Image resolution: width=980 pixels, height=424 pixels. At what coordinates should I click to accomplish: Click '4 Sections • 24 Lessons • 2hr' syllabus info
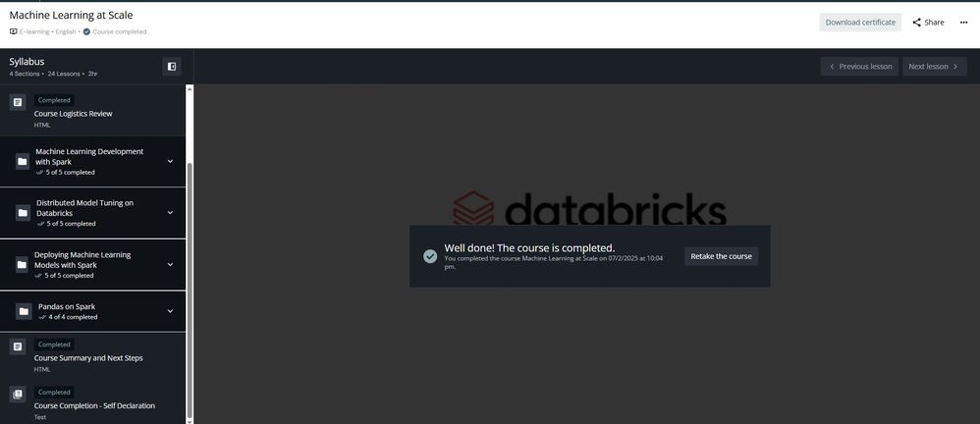click(x=53, y=74)
